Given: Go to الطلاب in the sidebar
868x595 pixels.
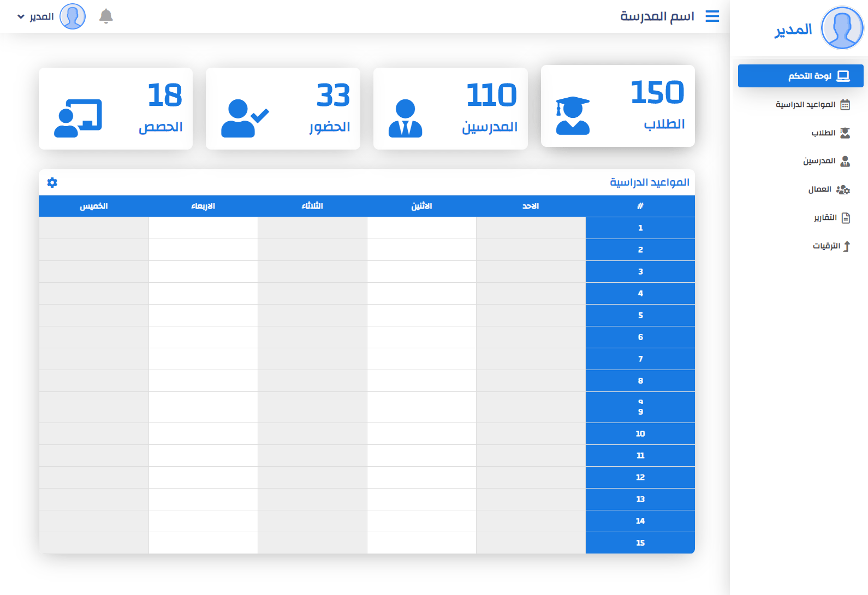Looking at the screenshot, I should [x=830, y=133].
